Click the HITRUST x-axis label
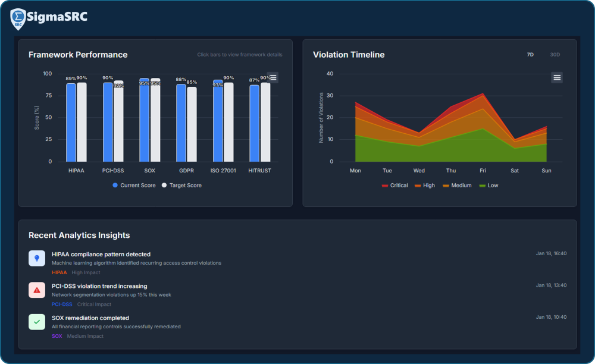The height and width of the screenshot is (364, 595). tap(259, 171)
